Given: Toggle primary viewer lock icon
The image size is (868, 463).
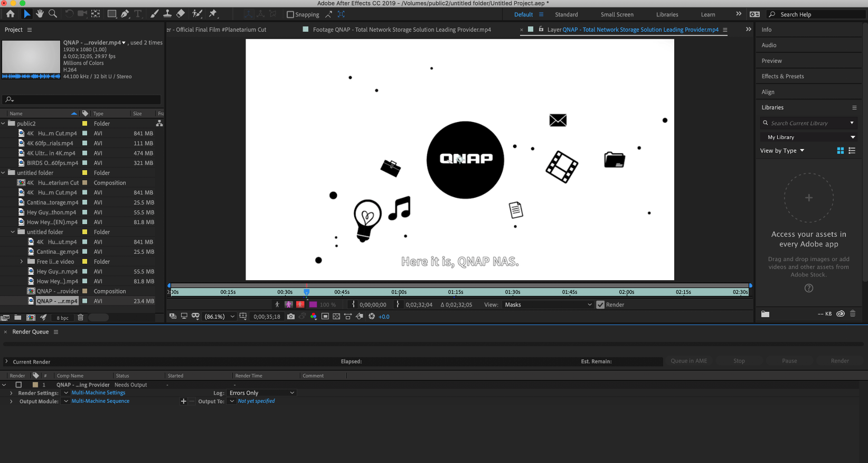Looking at the screenshot, I should 541,30.
